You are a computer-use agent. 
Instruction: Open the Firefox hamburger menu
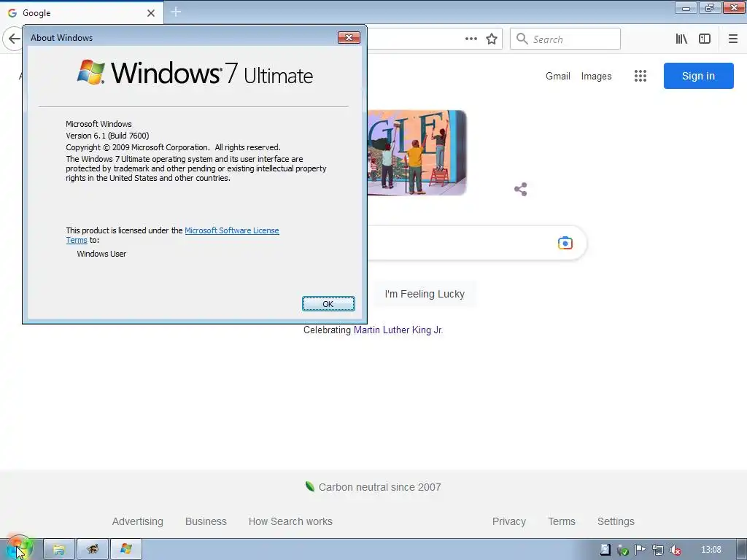[732, 39]
